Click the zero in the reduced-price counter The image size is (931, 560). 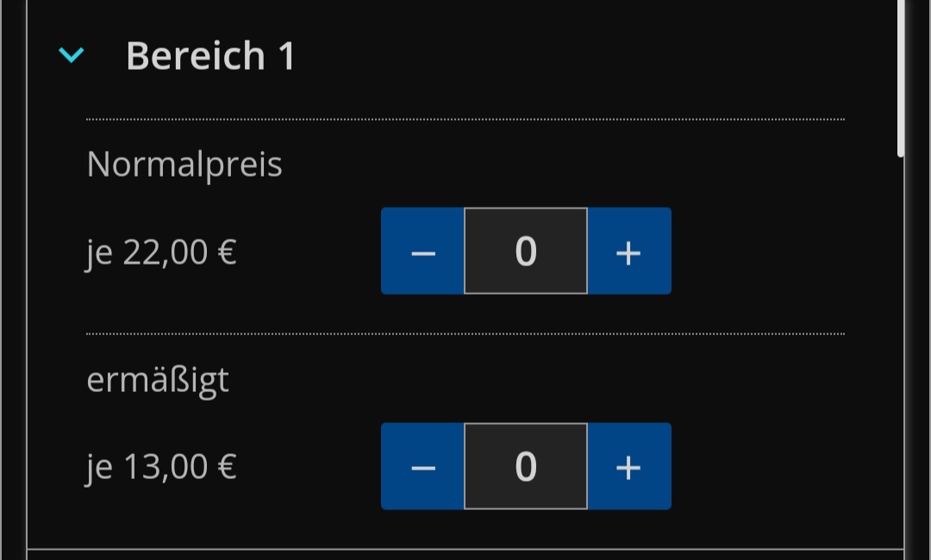(x=526, y=467)
